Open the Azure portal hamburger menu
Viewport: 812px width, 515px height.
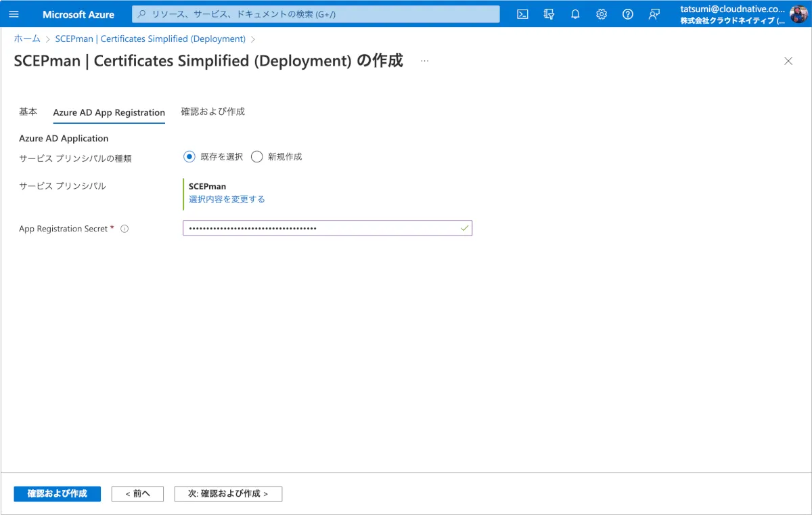click(14, 14)
